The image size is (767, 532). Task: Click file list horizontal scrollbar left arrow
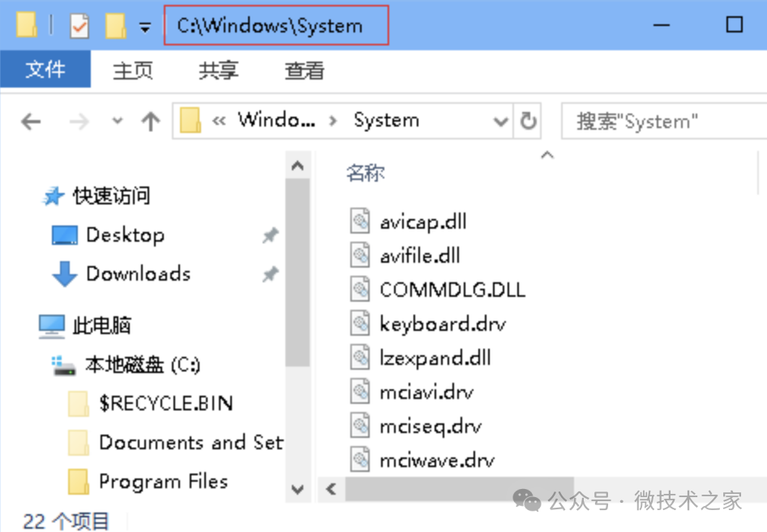[331, 488]
